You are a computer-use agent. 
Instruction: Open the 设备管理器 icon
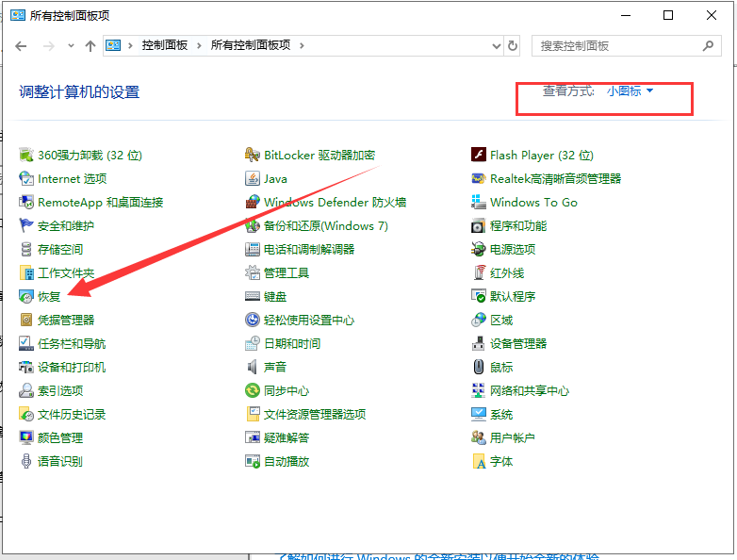(479, 343)
